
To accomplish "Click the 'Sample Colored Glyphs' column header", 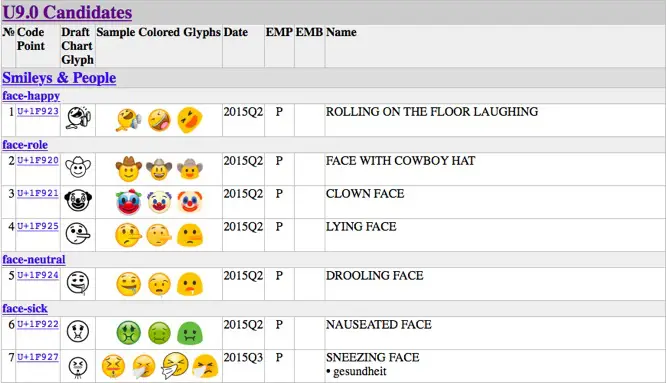I will (x=158, y=32).
